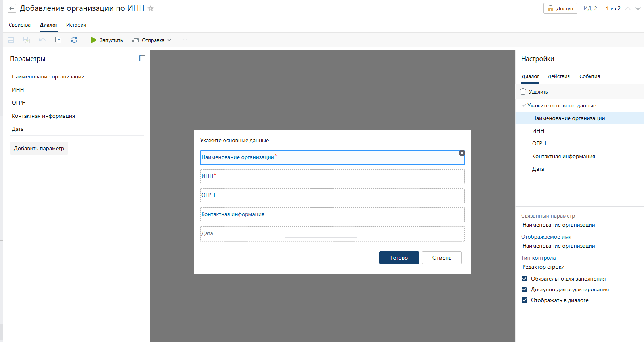The image size is (644, 342).
Task: Uncheck "Обязательно для заполнения" checkbox
Action: click(524, 279)
